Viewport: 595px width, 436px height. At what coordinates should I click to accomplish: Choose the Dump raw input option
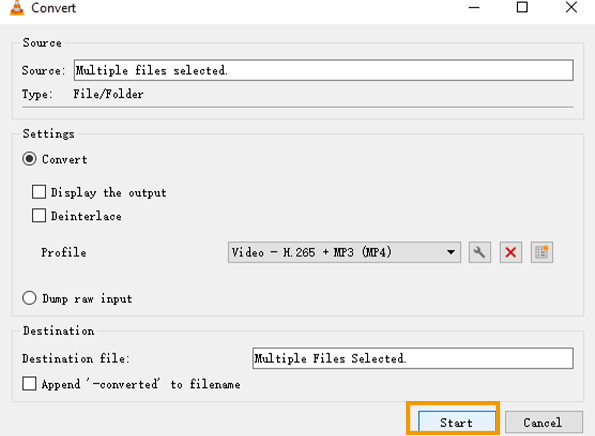pos(29,298)
